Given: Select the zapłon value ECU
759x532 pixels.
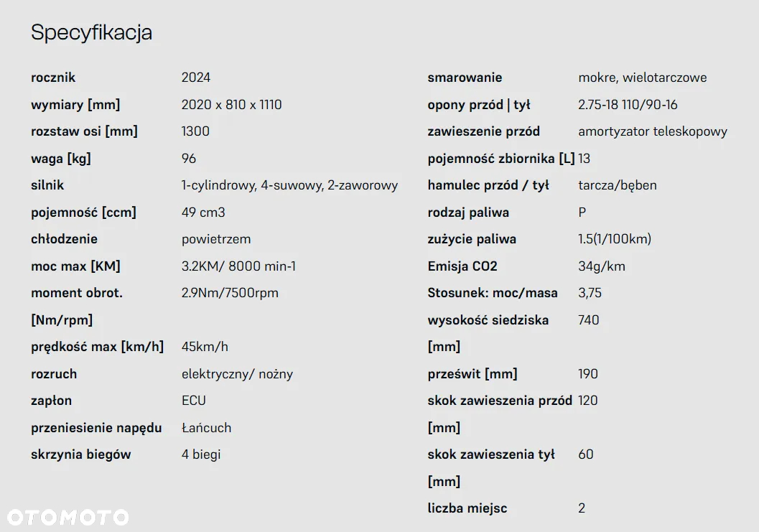Looking at the screenshot, I should coord(194,401).
